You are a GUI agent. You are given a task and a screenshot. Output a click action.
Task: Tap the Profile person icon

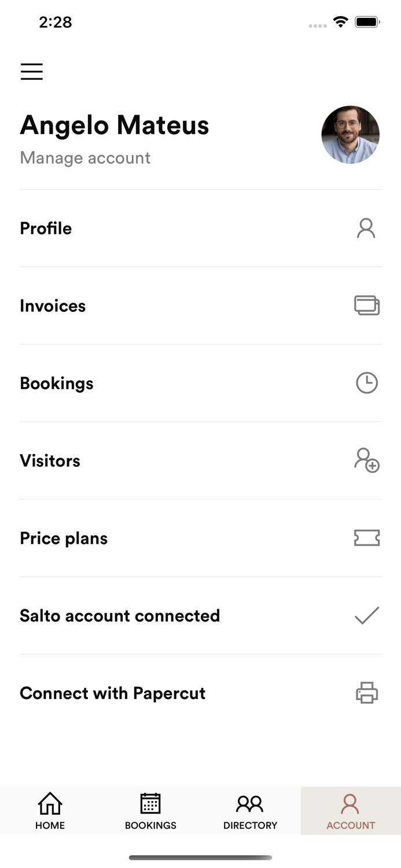pos(366,229)
